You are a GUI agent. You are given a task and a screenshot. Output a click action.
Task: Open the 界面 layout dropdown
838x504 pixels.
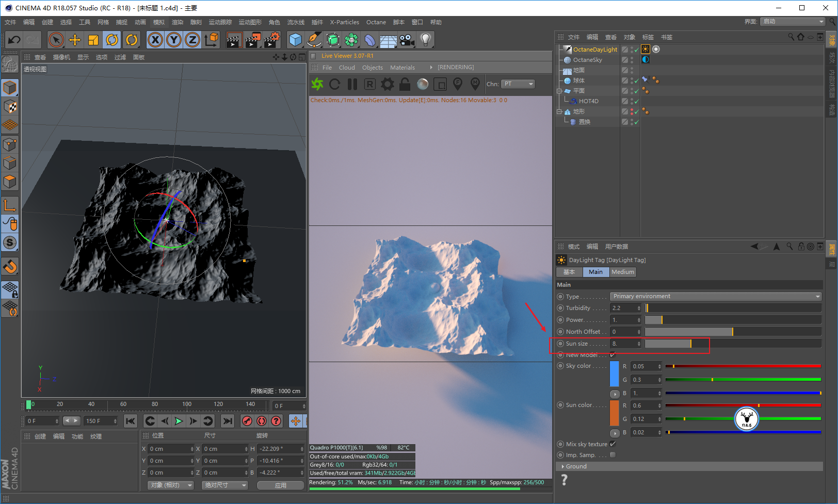793,21
